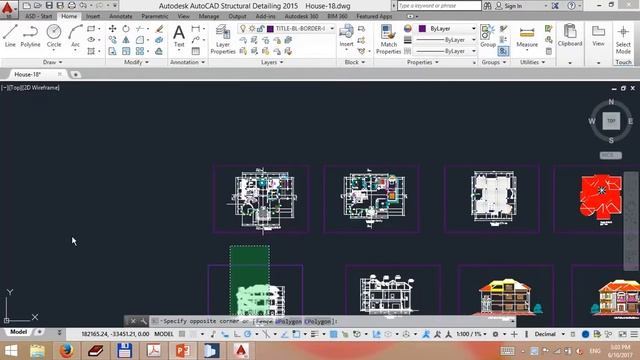Open the Annotate ribbon tab
This screenshot has height=360, width=640.
point(120,16)
